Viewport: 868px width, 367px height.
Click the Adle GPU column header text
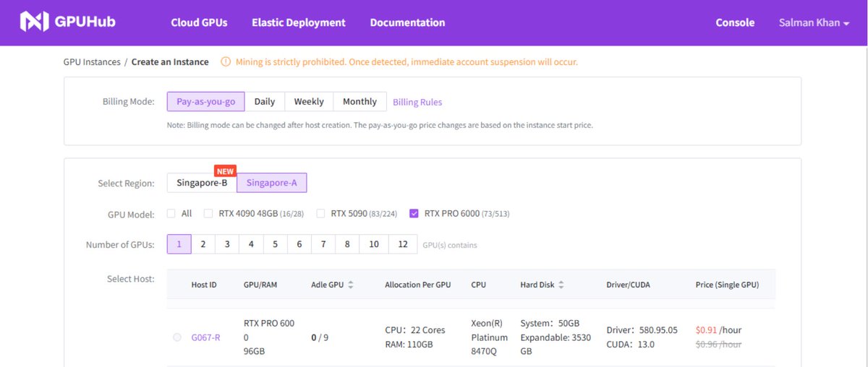coord(327,285)
